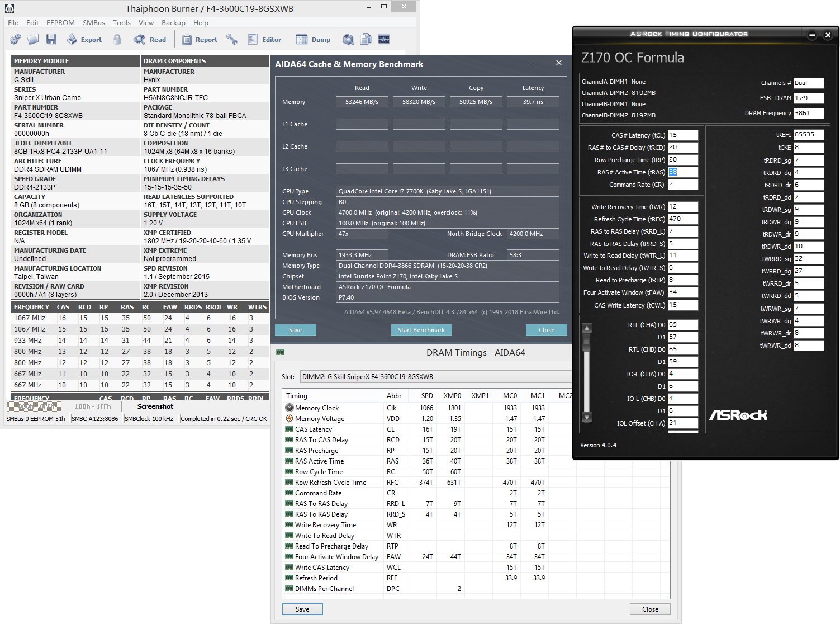Click the waveform monitor icon in toolbar
The height and width of the screenshot is (624, 840).
384,39
